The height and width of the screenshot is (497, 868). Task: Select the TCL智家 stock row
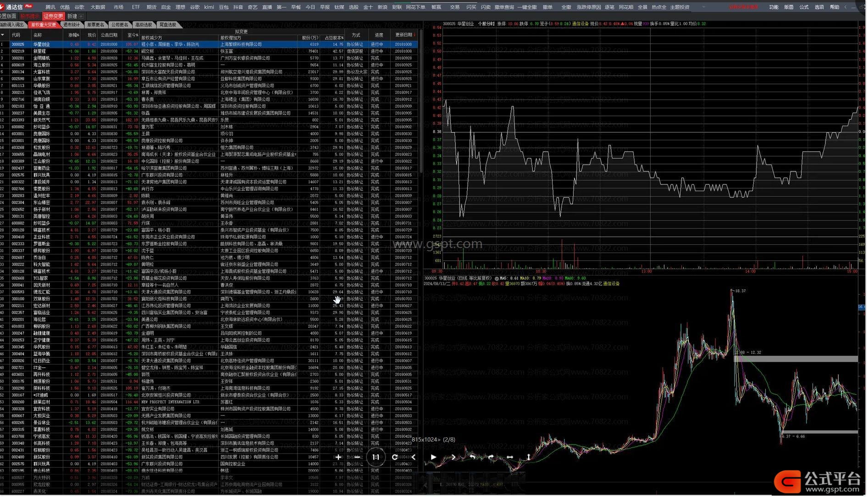pos(209,278)
